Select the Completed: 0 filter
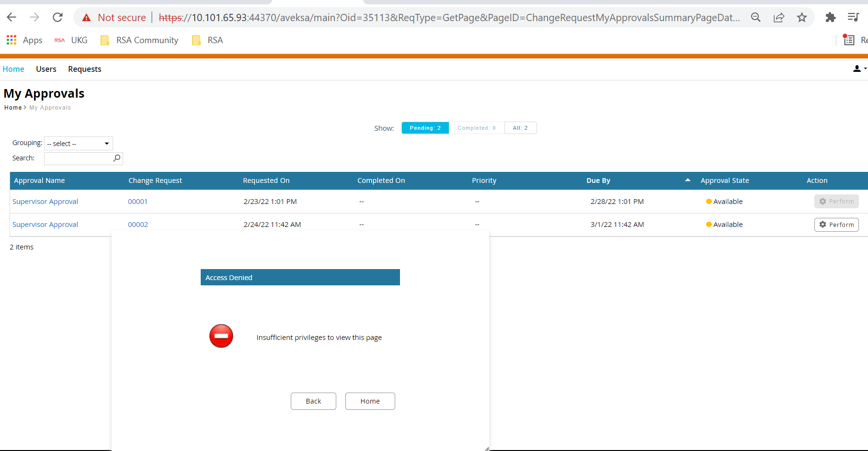The height and width of the screenshot is (451, 868). [x=476, y=127]
